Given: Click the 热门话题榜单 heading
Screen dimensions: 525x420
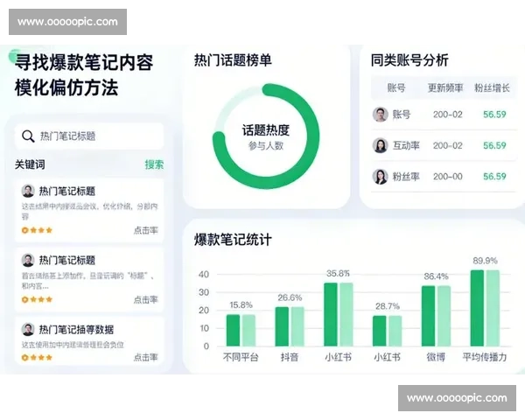Looking at the screenshot, I should click(233, 60).
